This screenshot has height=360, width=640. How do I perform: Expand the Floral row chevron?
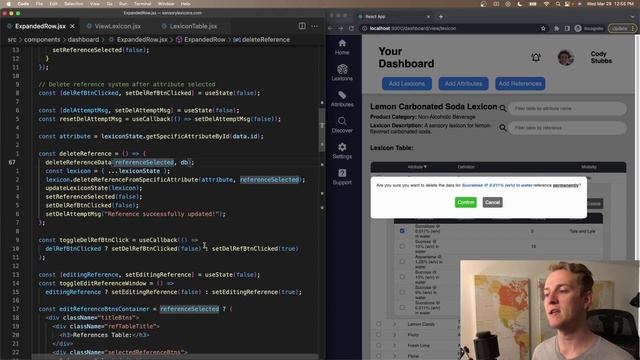(395, 356)
